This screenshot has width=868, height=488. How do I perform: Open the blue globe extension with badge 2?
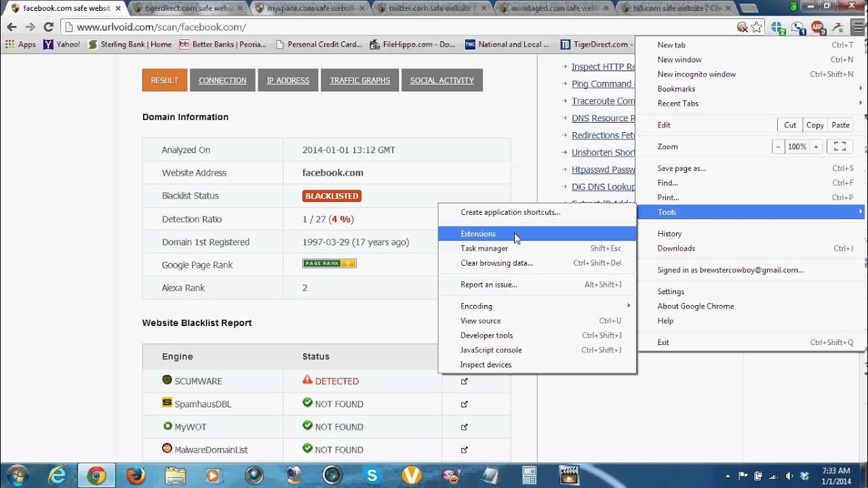[x=778, y=28]
